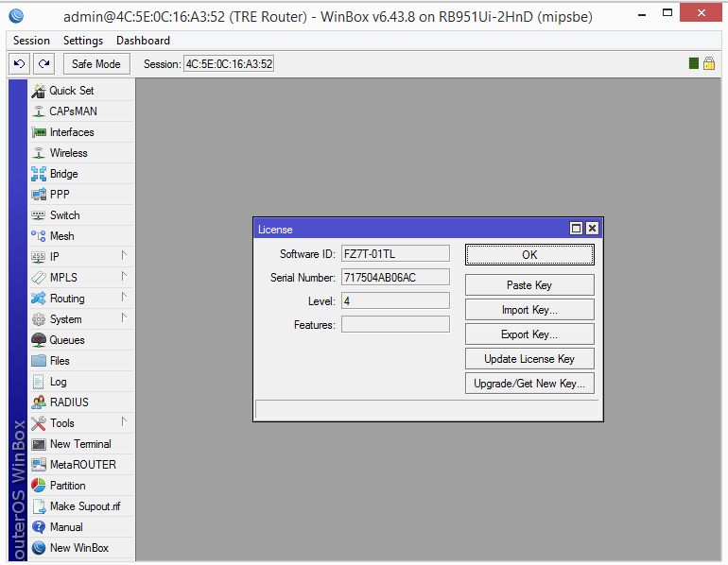
Task: Open the MetaROUTER menu
Action: click(x=81, y=465)
